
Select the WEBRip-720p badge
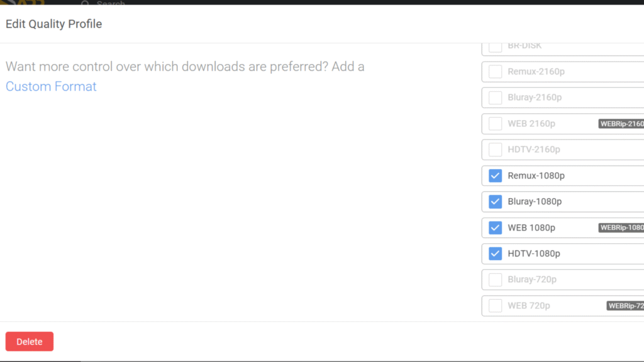pos(625,306)
